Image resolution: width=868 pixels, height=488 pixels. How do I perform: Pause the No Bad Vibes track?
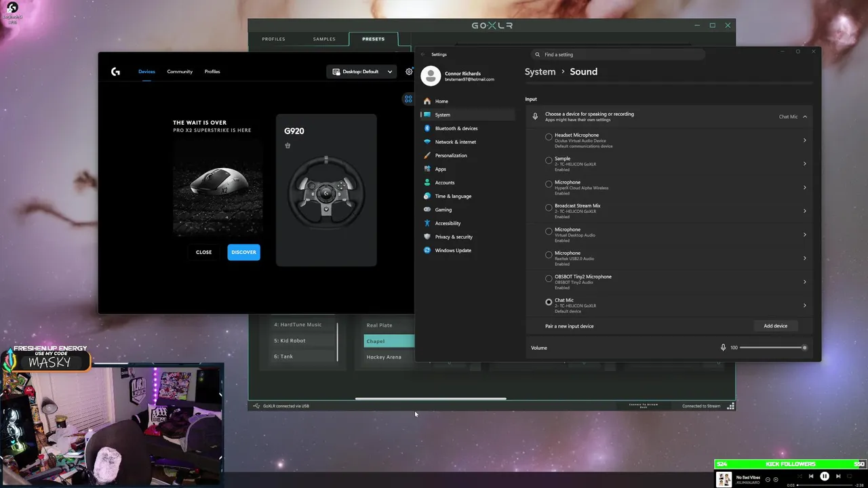(825, 476)
